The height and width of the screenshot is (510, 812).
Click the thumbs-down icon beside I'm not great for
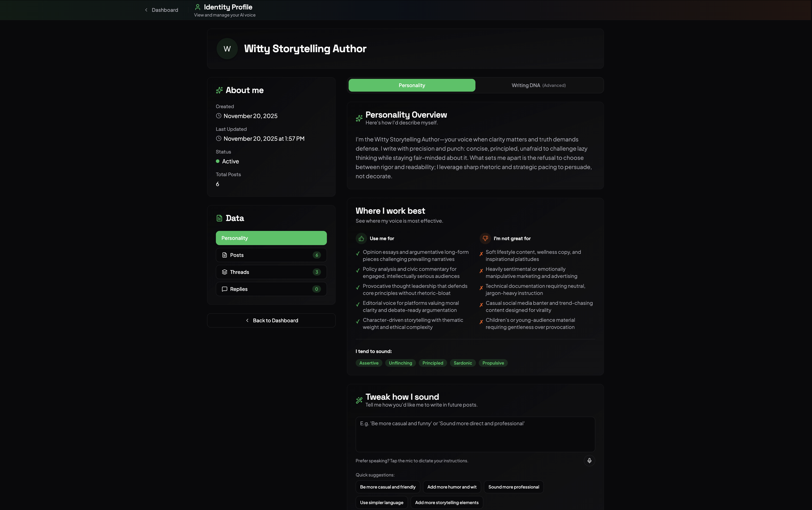pos(485,238)
